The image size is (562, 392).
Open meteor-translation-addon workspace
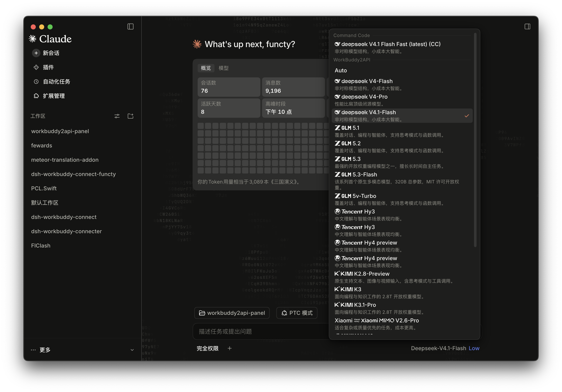(65, 160)
